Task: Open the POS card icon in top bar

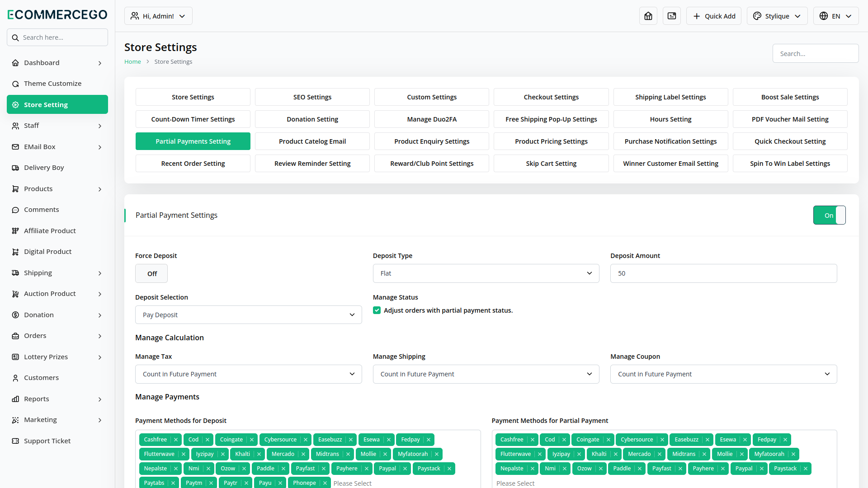Action: (x=672, y=16)
